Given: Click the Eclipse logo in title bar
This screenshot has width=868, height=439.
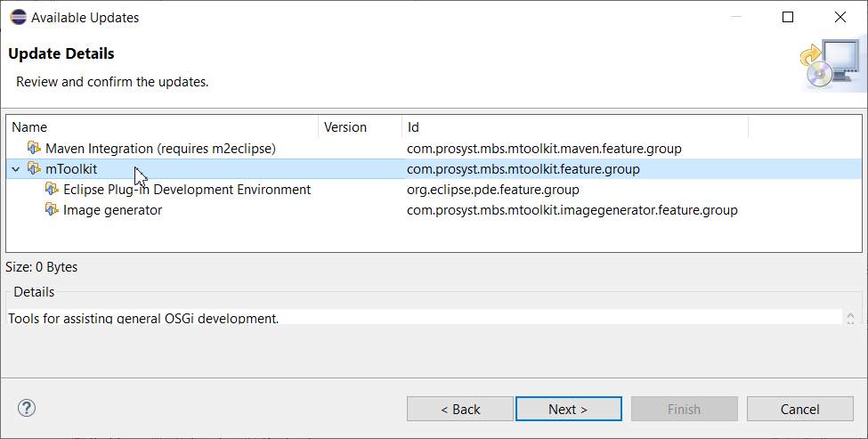Looking at the screenshot, I should point(18,17).
